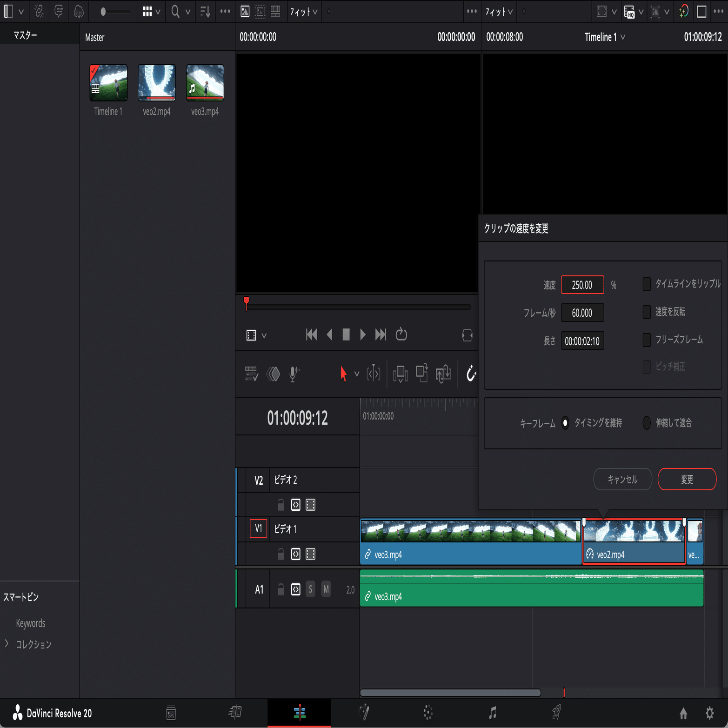Select the veo2.mp4 thumbnail in media pool

[156, 83]
